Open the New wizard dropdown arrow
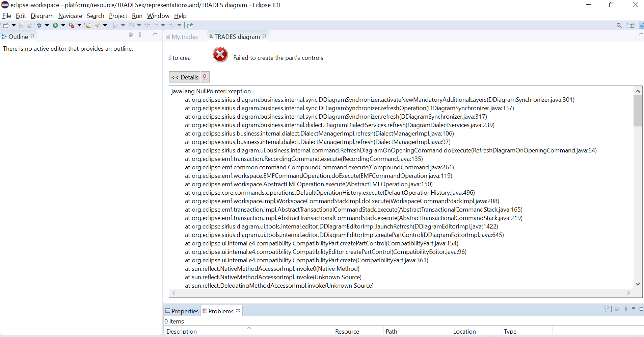 (x=14, y=25)
